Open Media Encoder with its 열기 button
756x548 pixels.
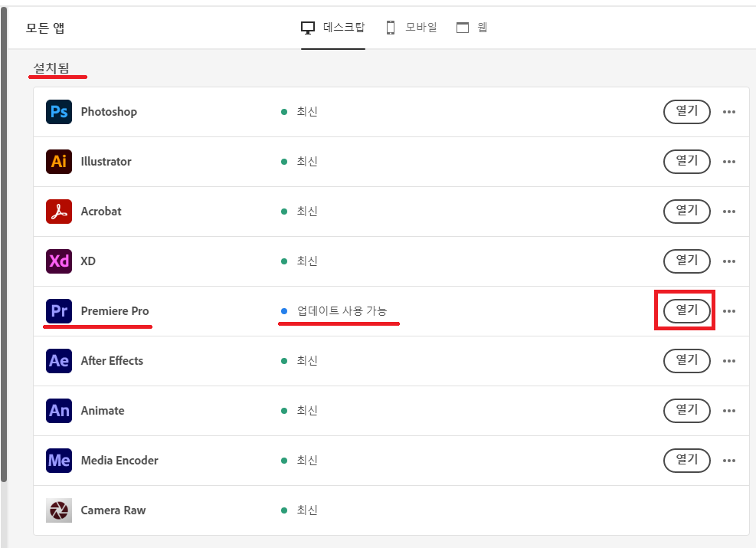coord(686,460)
